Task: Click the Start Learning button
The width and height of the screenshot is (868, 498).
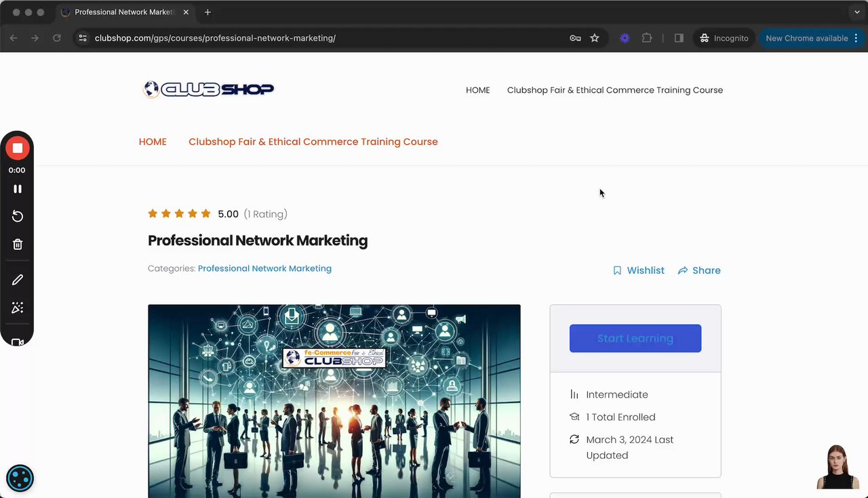Action: tap(635, 338)
